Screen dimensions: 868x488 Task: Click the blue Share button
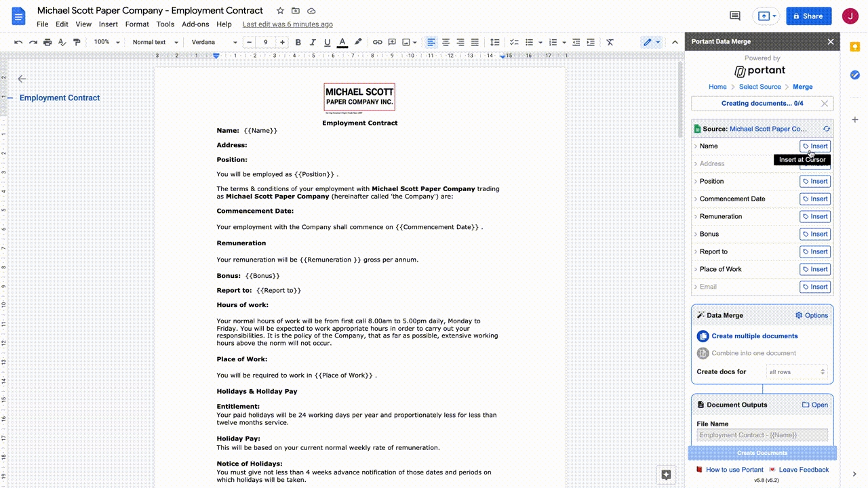tap(808, 16)
